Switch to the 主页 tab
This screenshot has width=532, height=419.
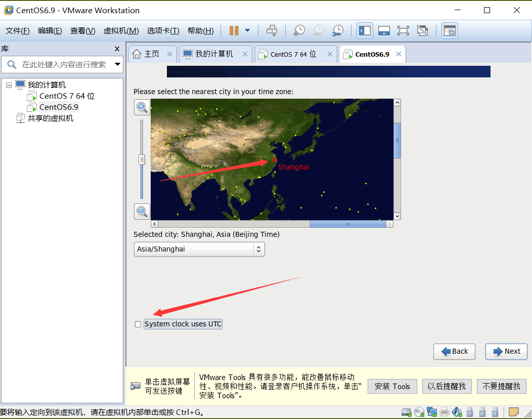tap(153, 54)
